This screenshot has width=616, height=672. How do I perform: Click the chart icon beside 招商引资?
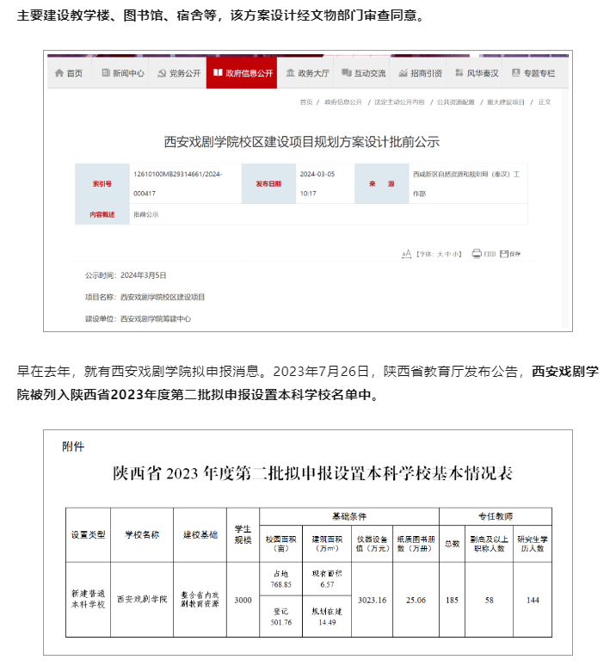(x=403, y=73)
